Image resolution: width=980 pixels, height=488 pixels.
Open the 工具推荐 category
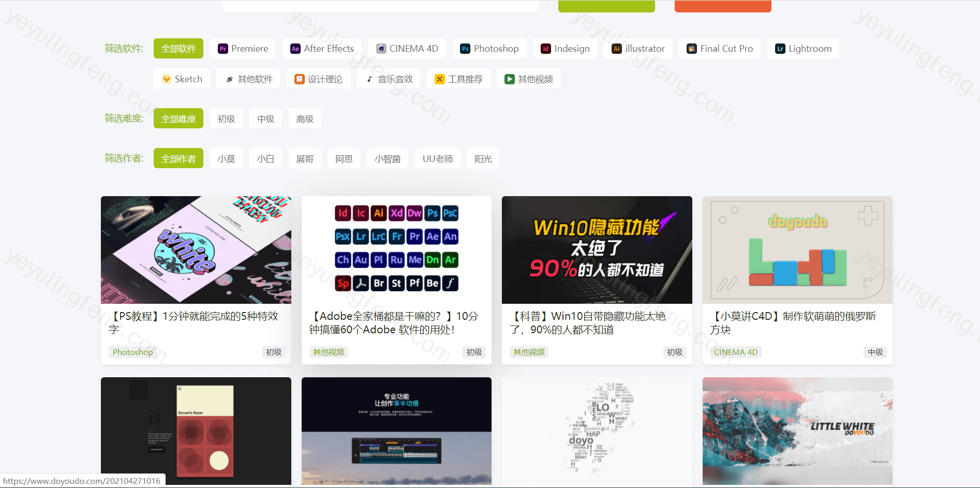click(458, 79)
